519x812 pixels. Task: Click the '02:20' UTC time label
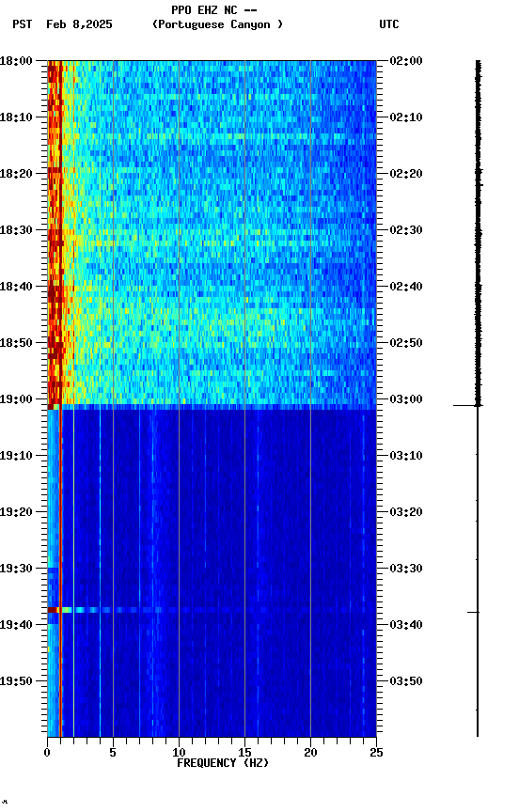pos(406,174)
